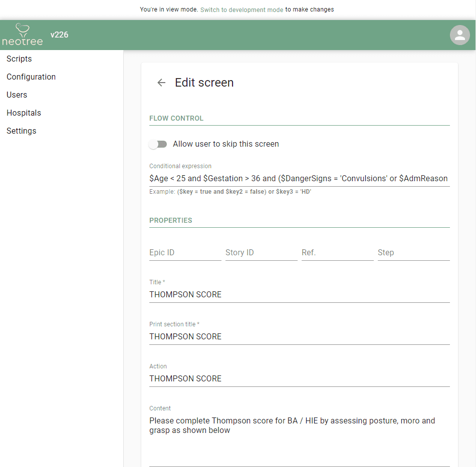Click into the Epic ID field
Viewport: 476px width, 467px height.
tap(185, 253)
